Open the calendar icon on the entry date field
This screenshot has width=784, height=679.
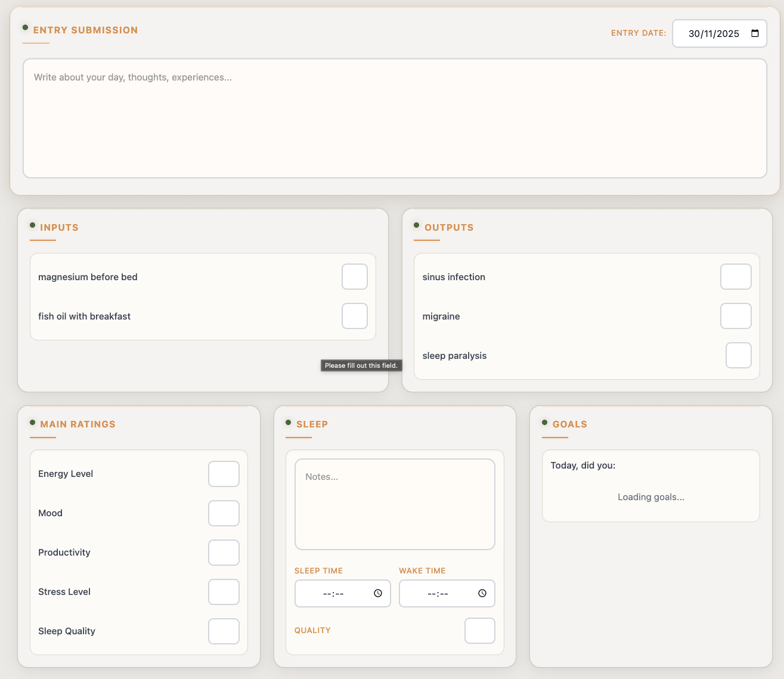point(755,33)
